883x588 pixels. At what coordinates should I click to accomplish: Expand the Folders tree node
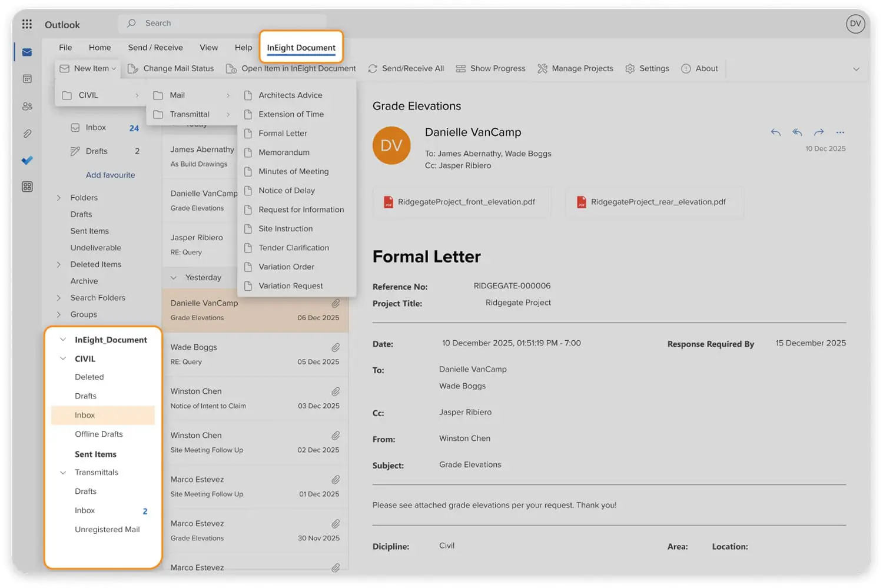coord(59,198)
